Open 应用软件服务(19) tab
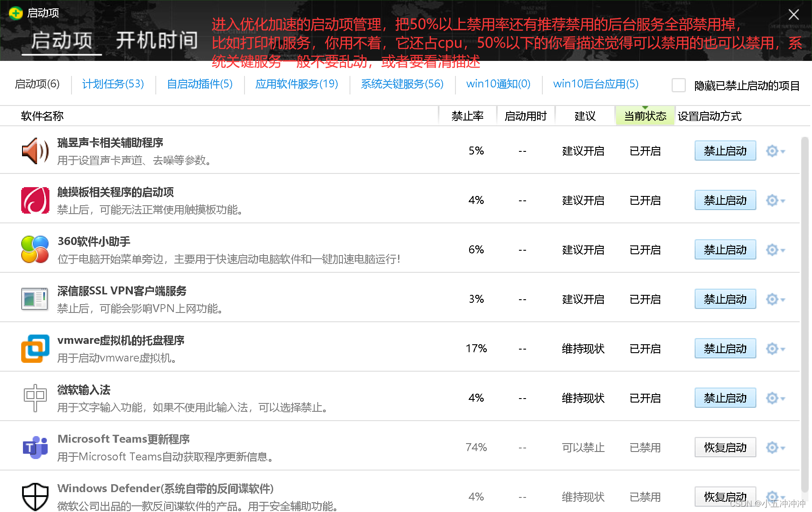The image size is (812, 512). (x=297, y=84)
